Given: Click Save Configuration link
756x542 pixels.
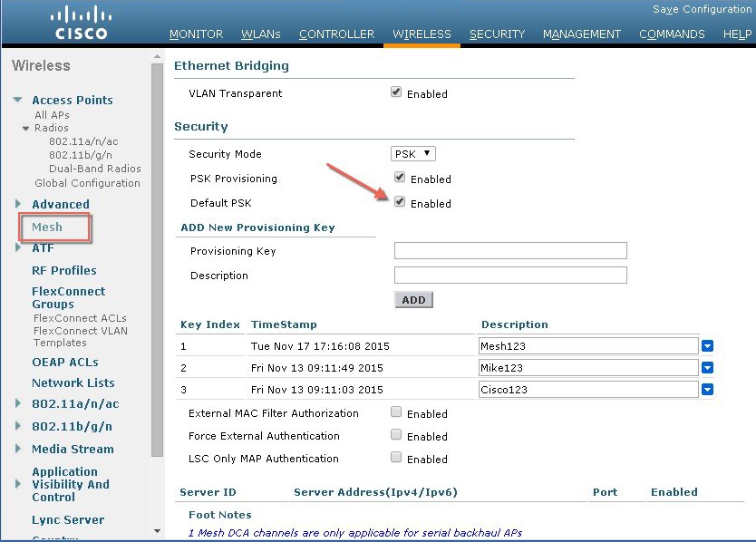Looking at the screenshot, I should coord(702,9).
